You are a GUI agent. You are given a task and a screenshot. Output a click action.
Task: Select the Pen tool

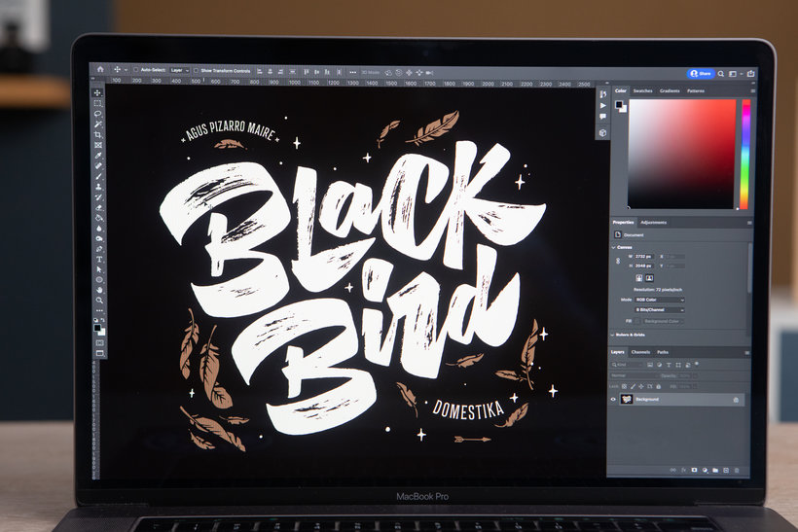click(99, 249)
